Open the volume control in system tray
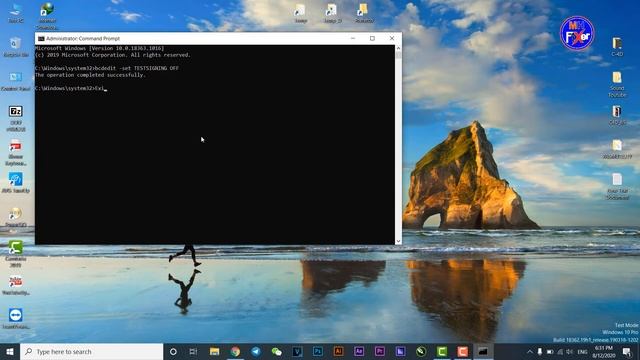The width and height of the screenshot is (640, 360). [569, 351]
